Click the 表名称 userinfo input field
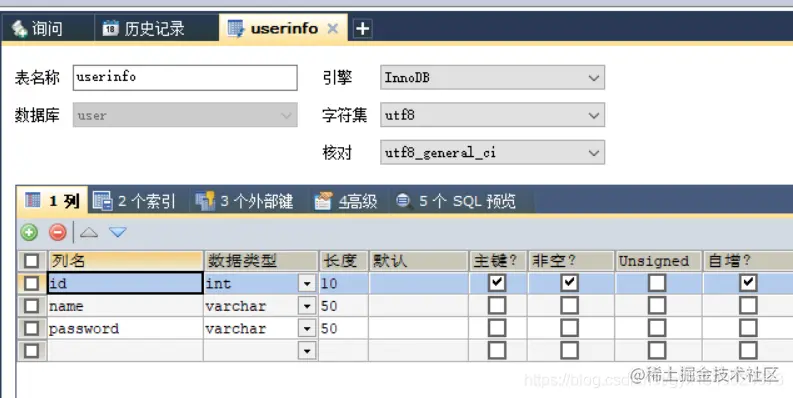This screenshot has width=793, height=398. click(185, 77)
